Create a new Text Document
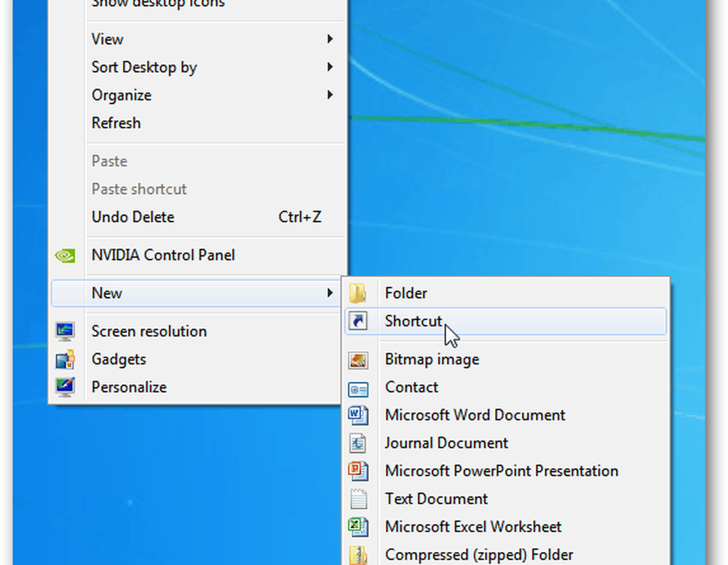Viewport: 728px width, 565px height. 436,499
